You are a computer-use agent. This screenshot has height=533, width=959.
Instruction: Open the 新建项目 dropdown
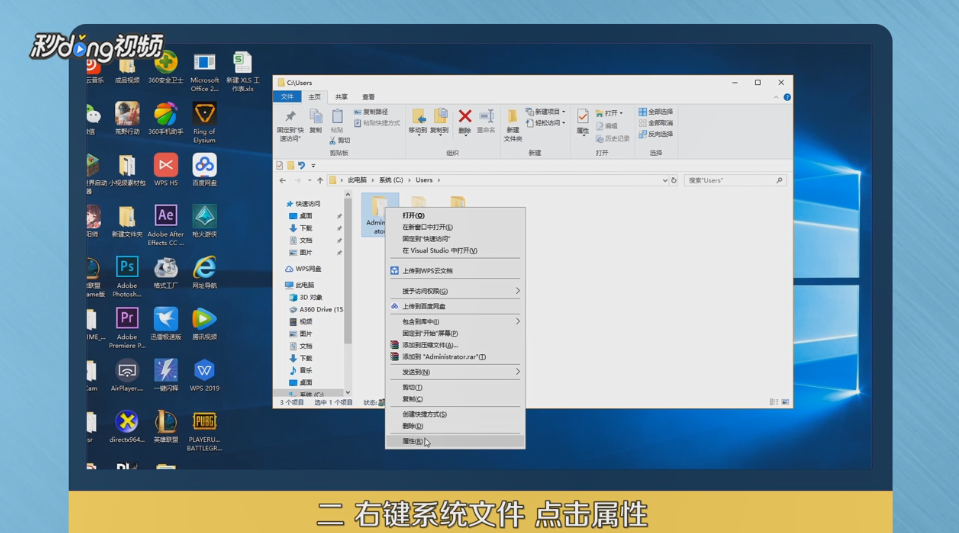coord(546,112)
